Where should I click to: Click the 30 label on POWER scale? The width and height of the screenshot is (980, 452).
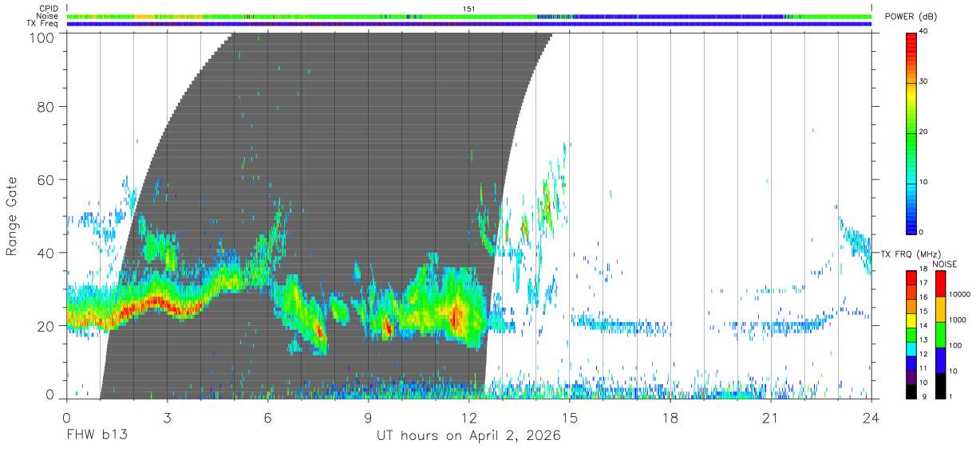923,81
